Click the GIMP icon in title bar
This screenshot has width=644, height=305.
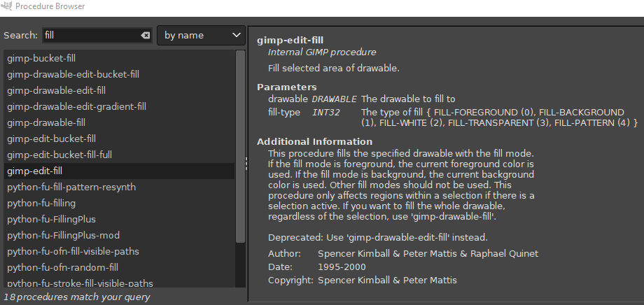(6, 6)
